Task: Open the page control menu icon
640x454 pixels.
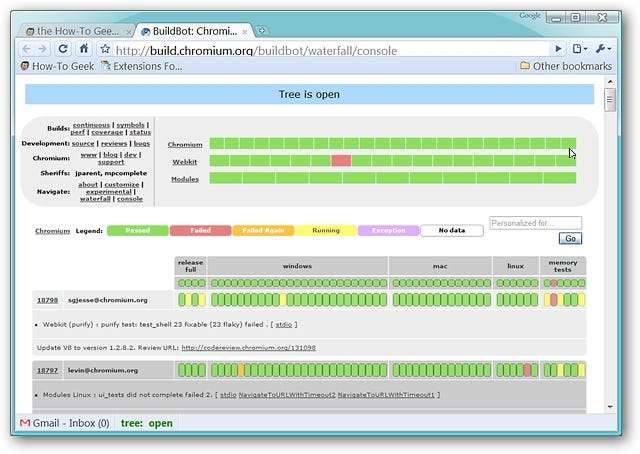Action: [580, 49]
